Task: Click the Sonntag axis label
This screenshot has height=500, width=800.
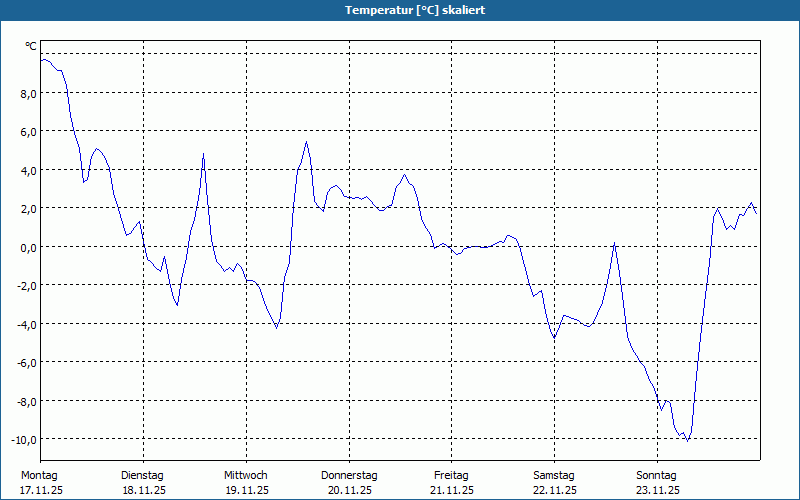Action: (x=656, y=476)
